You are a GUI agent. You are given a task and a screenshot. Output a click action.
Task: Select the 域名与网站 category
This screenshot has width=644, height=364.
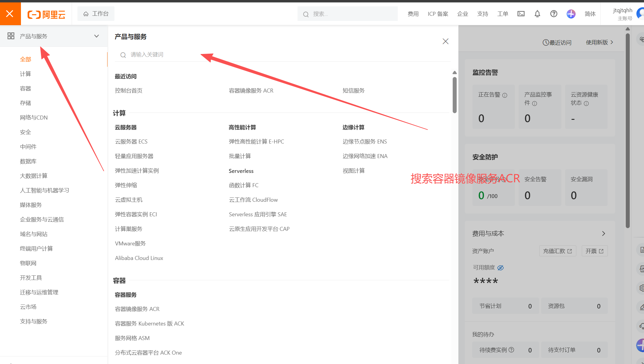point(34,234)
